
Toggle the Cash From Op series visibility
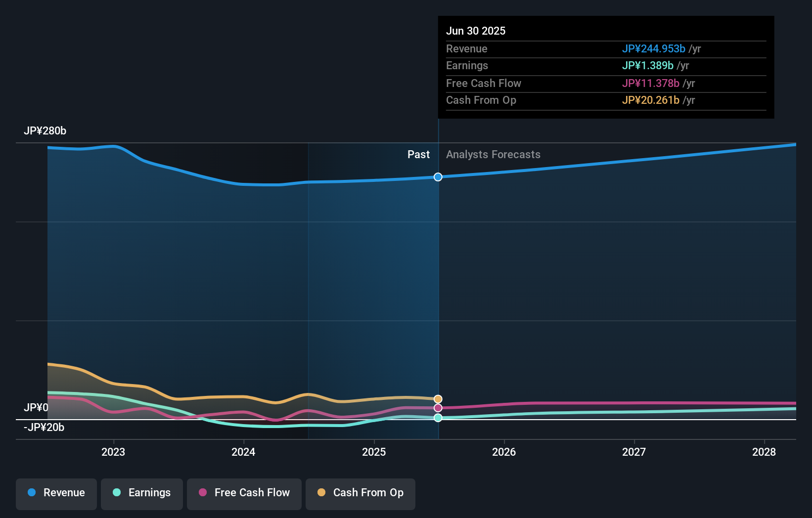[361, 493]
